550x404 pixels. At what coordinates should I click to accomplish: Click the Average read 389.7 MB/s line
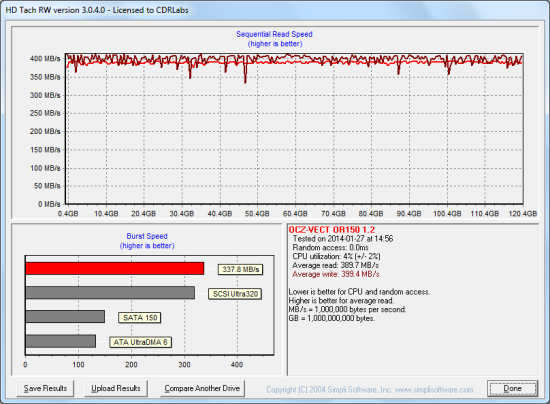pos(335,265)
